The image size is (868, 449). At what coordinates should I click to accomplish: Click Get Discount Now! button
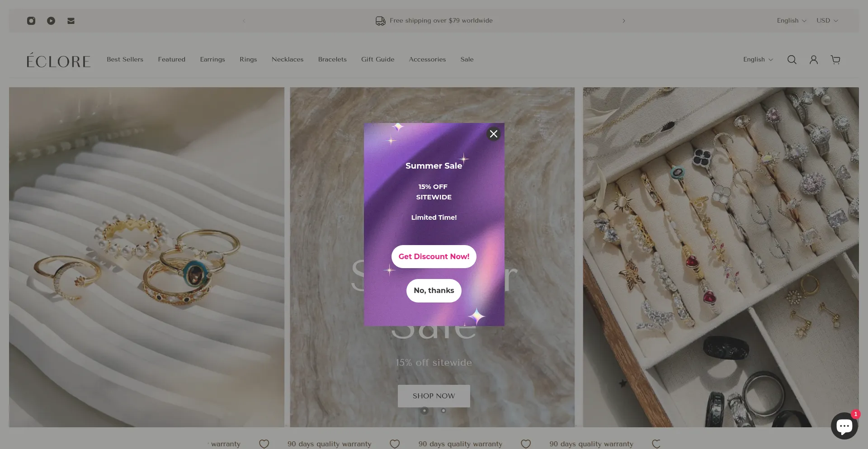point(434,256)
